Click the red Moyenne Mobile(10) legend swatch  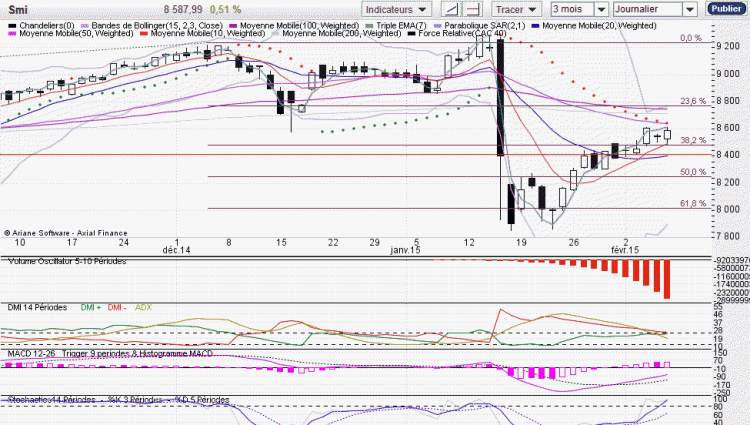(143, 33)
